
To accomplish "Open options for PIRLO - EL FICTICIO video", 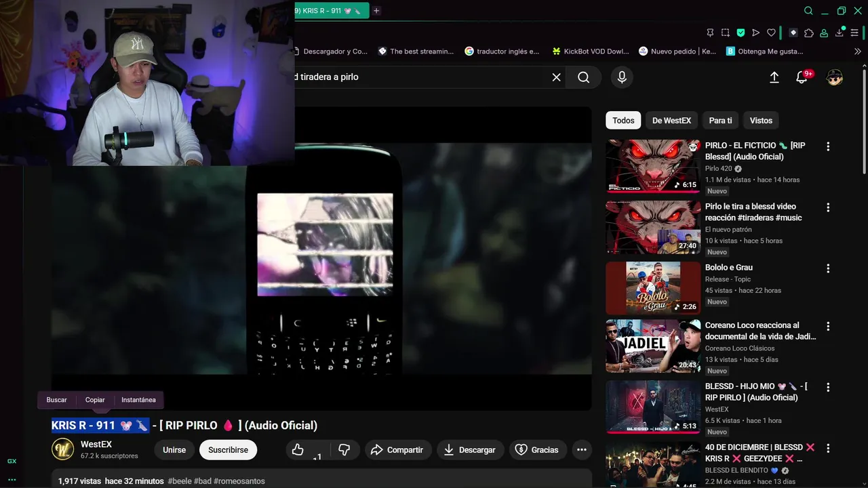I will (x=828, y=146).
